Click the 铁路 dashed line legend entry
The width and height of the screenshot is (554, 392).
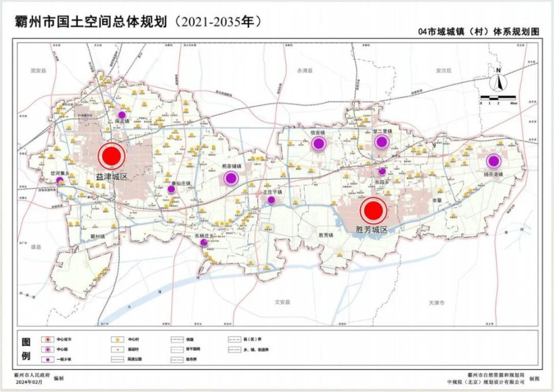[177, 340]
